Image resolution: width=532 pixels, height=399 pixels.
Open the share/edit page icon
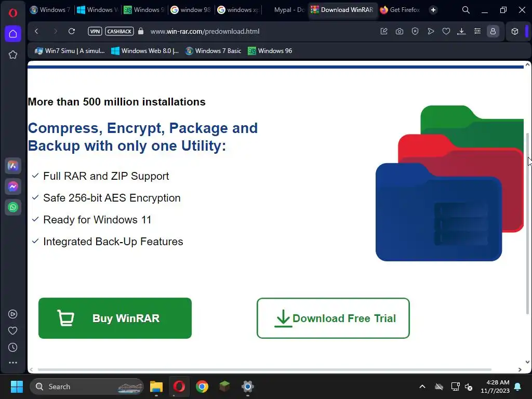pyautogui.click(x=384, y=31)
